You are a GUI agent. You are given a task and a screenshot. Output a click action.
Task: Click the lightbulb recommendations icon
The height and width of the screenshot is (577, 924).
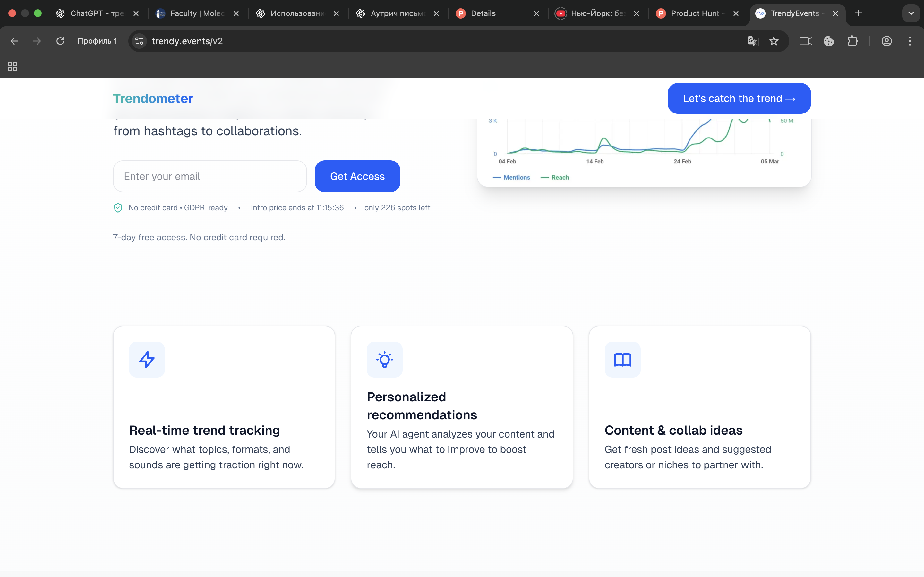click(384, 359)
